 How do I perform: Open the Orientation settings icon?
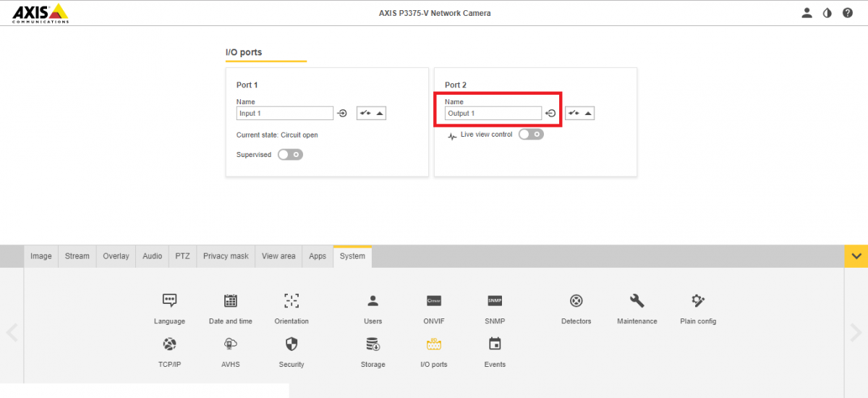click(x=292, y=300)
